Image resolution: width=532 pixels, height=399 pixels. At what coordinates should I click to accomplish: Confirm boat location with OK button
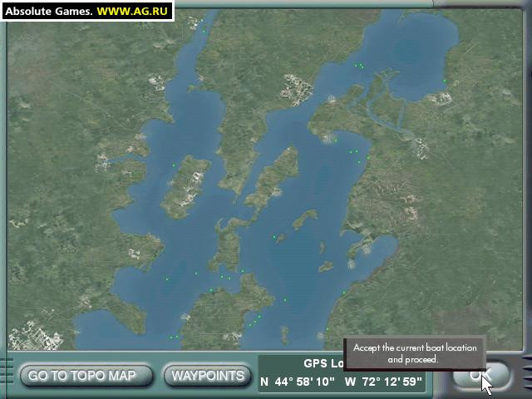[x=481, y=374]
